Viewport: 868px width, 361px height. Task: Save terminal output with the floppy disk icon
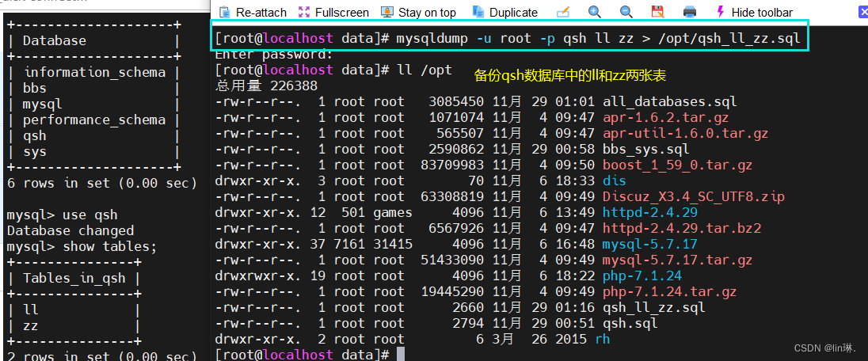click(657, 12)
